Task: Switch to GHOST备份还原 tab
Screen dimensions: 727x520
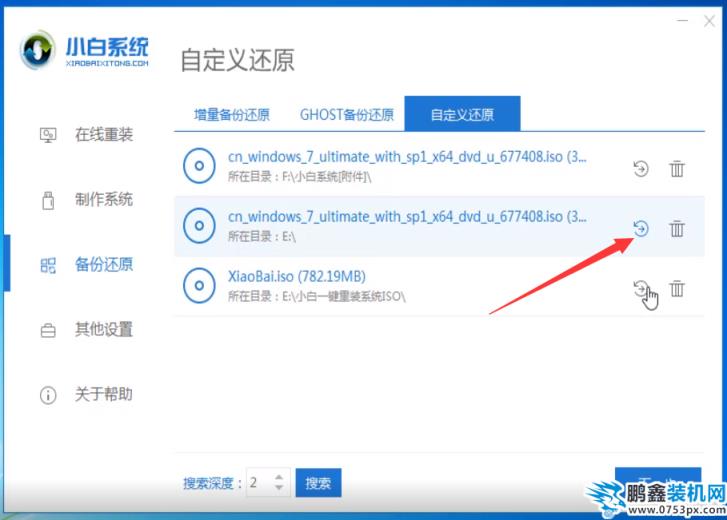Action: 347,114
